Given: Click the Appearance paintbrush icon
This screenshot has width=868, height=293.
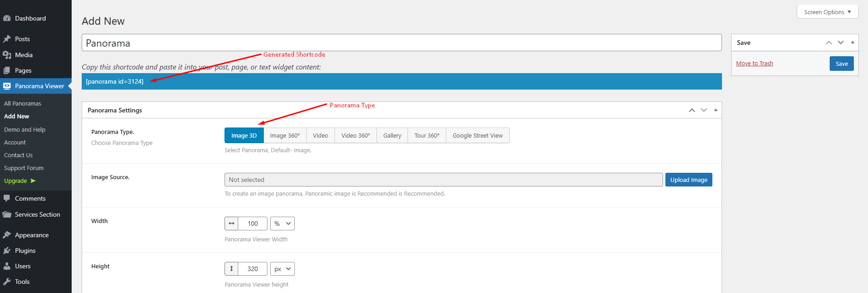Looking at the screenshot, I should (7, 235).
